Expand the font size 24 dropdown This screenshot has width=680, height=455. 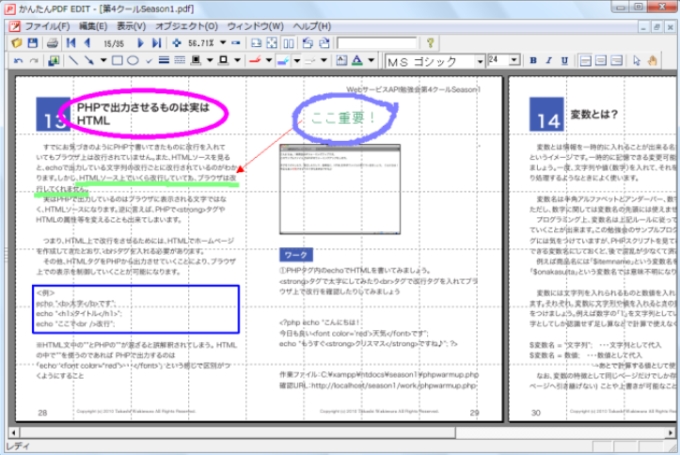click(514, 60)
